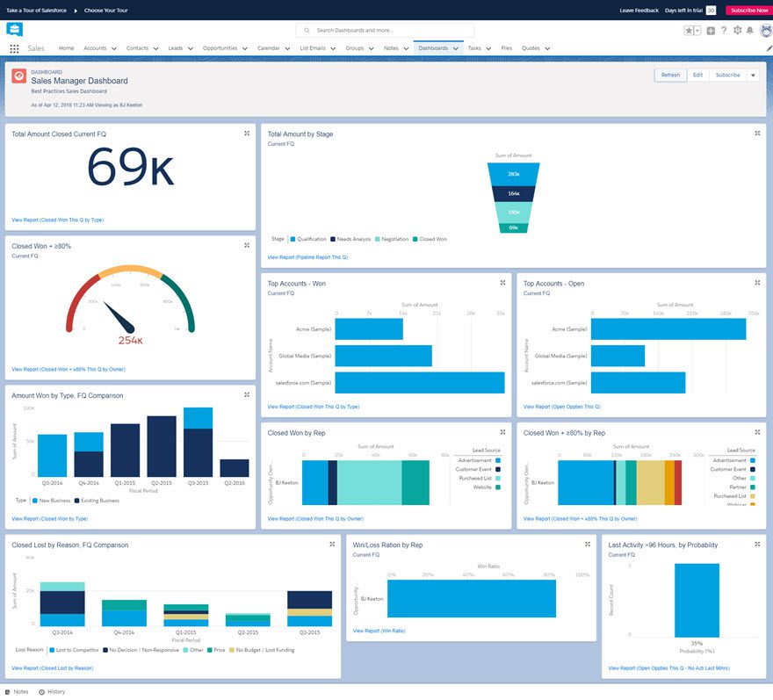Open the Accounts tab dropdown arrow
This screenshot has width=773, height=700.
(114, 48)
